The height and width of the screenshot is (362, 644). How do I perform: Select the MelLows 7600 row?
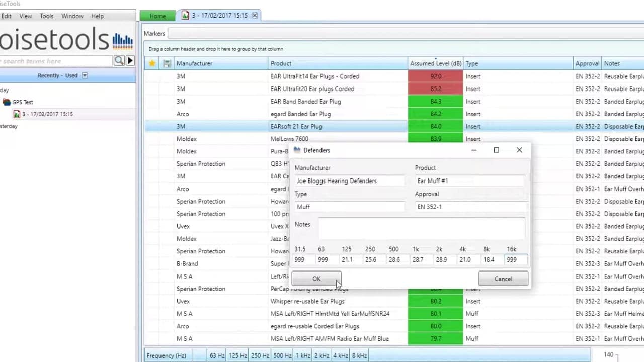pos(394,139)
